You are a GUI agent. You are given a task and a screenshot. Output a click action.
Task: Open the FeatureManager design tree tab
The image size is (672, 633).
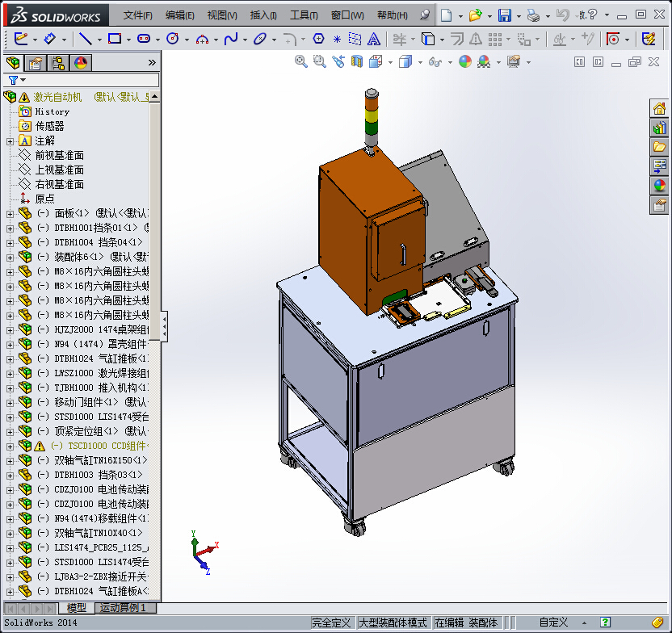pos(13,63)
